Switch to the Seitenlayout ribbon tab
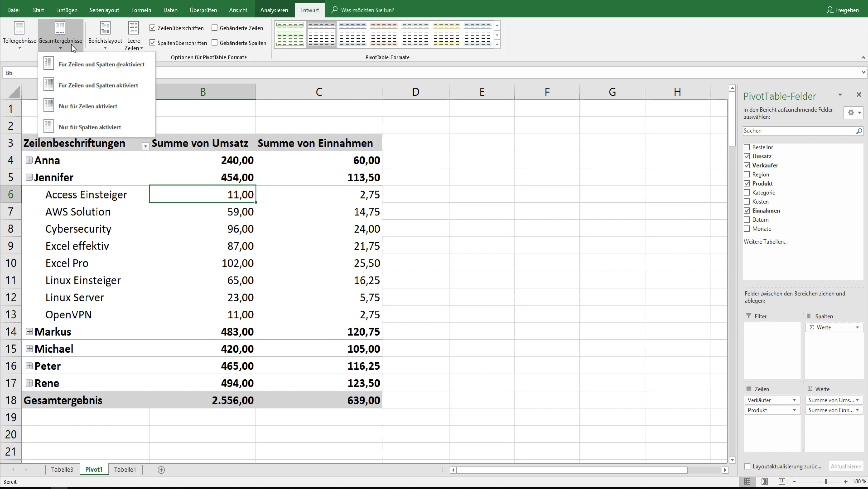 pyautogui.click(x=104, y=10)
